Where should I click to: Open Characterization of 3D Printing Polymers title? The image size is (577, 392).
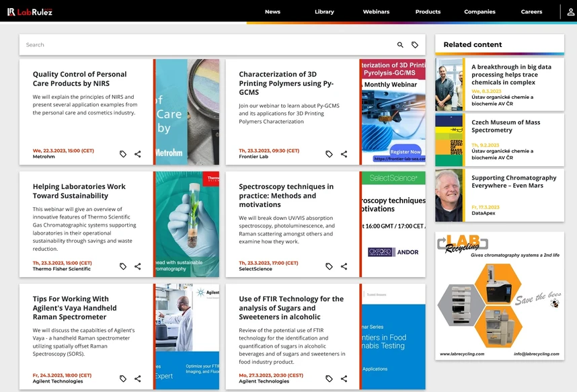point(286,83)
